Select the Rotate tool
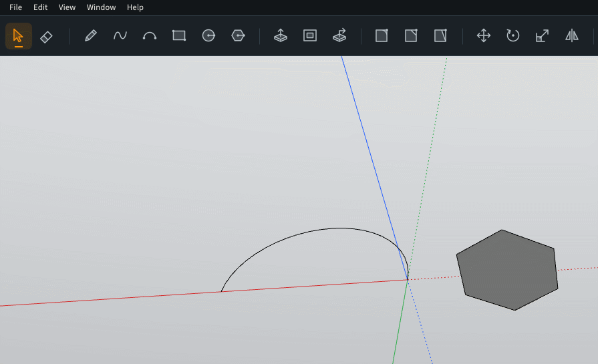This screenshot has height=364, width=598. click(513, 36)
